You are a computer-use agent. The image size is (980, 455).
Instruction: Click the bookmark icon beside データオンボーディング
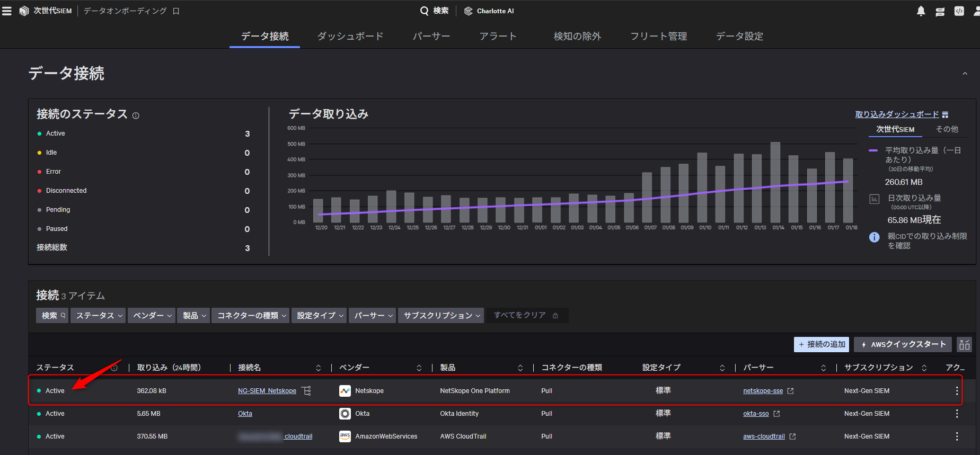(x=176, y=11)
